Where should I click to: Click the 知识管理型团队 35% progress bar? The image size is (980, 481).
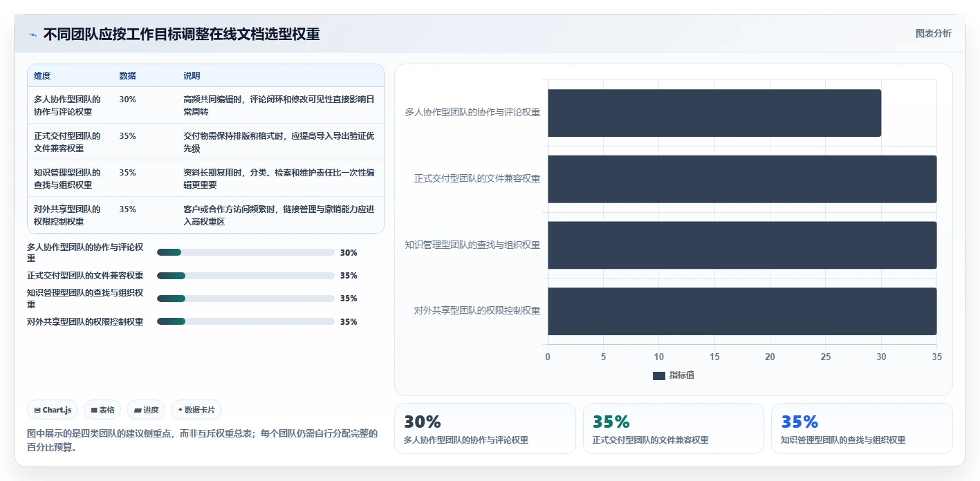246,299
